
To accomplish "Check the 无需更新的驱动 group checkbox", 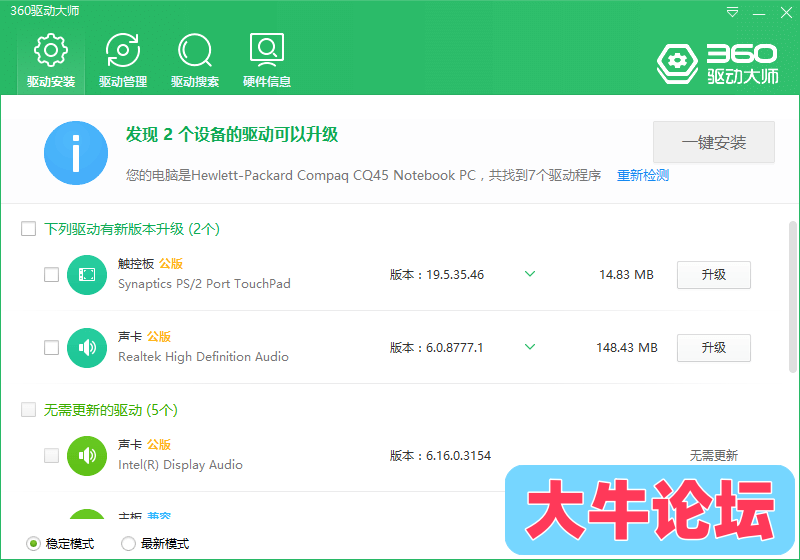I will coord(29,410).
